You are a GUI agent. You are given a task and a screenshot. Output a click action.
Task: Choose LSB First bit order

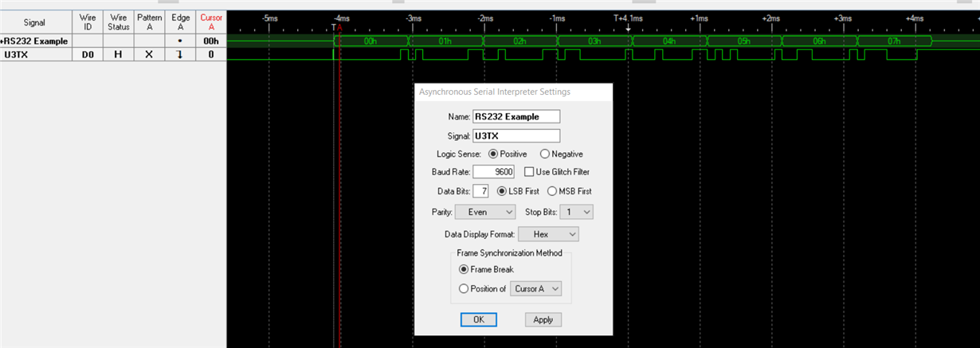click(x=502, y=191)
